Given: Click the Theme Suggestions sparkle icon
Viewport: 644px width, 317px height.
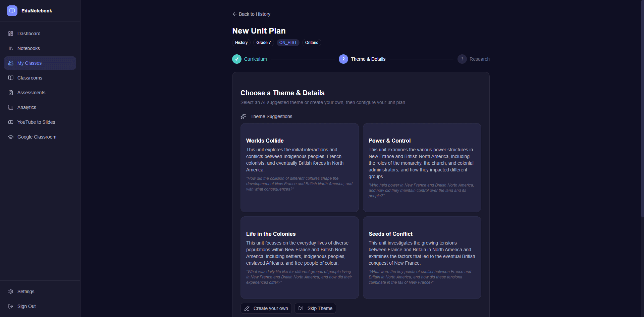Looking at the screenshot, I should [x=243, y=116].
